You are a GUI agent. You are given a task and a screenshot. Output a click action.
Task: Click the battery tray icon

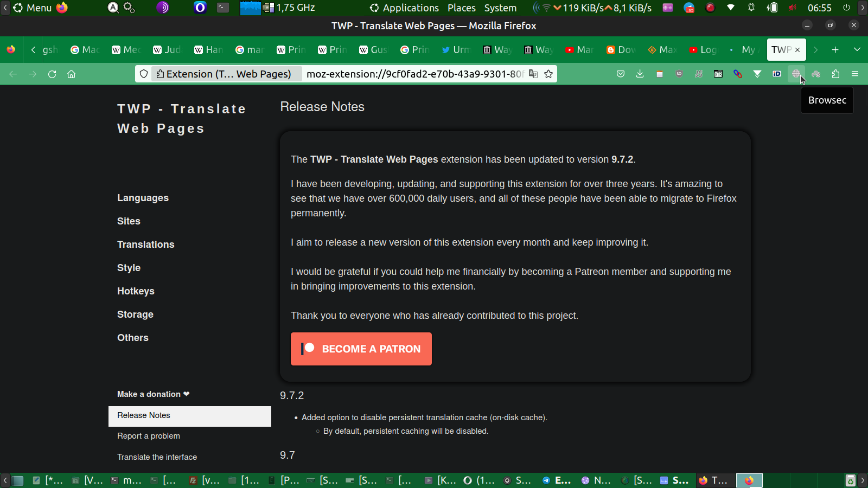pyautogui.click(x=772, y=8)
